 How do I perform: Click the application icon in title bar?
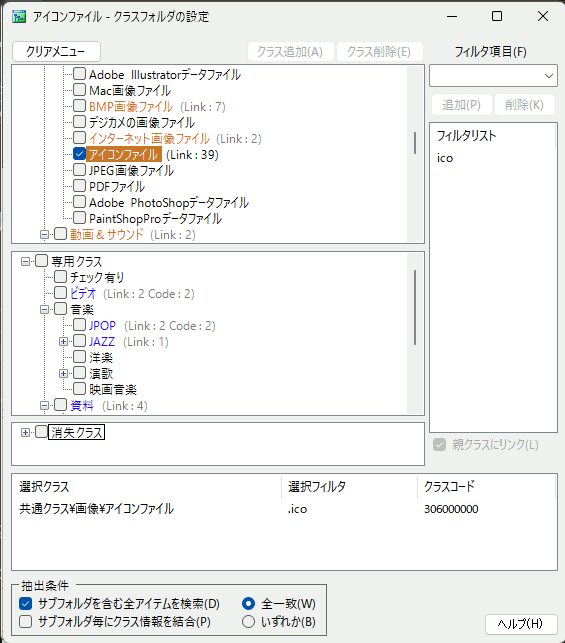coord(19,16)
